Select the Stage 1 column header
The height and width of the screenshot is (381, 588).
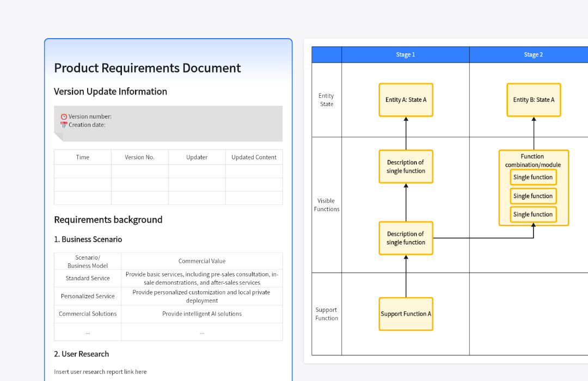tap(405, 54)
